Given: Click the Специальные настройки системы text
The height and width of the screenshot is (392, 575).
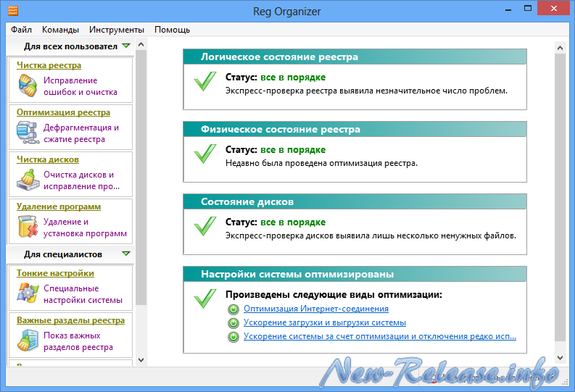Looking at the screenshot, I should pyautogui.click(x=83, y=294).
